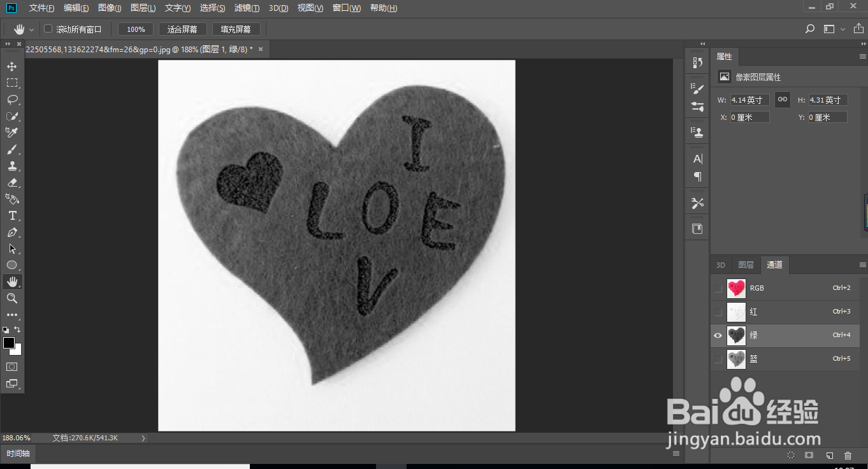868x469 pixels.
Task: Show the RGB channel visibility
Action: [x=718, y=288]
